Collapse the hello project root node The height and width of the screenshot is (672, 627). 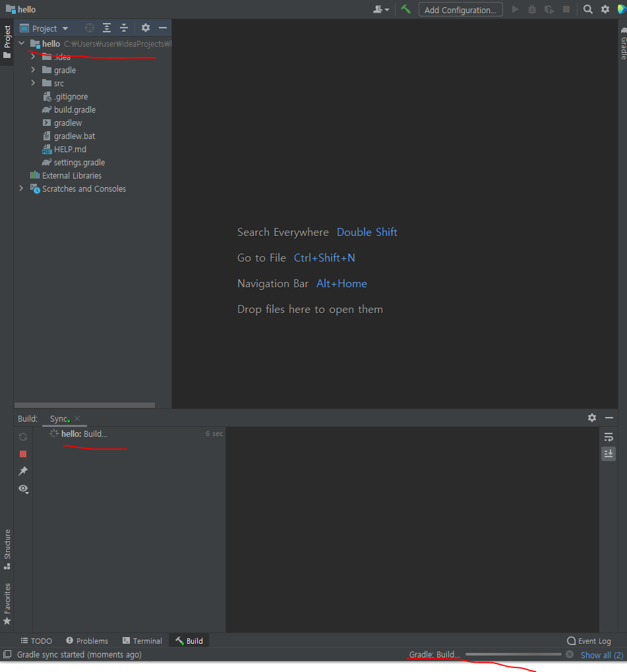pos(22,43)
